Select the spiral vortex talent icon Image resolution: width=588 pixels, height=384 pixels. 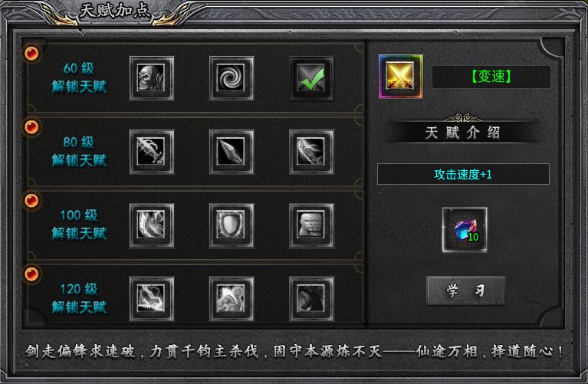(x=232, y=78)
